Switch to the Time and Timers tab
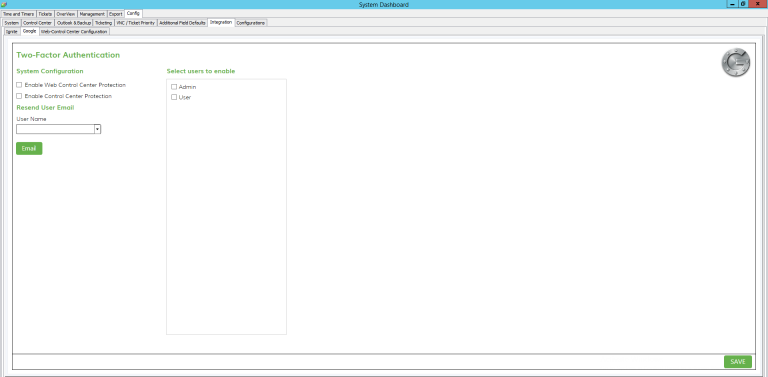The height and width of the screenshot is (377, 768). click(x=19, y=14)
